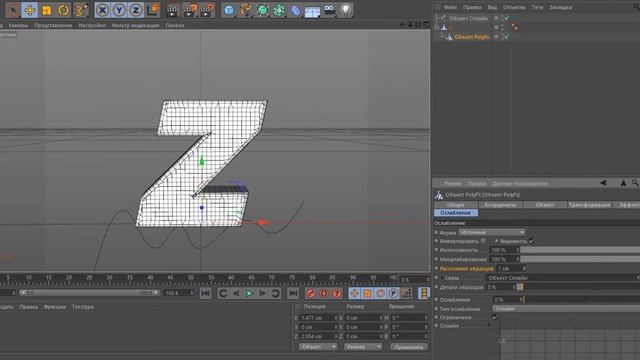Open the 'Тип ослабления' dropdown
The image size is (640, 360).
click(x=566, y=309)
